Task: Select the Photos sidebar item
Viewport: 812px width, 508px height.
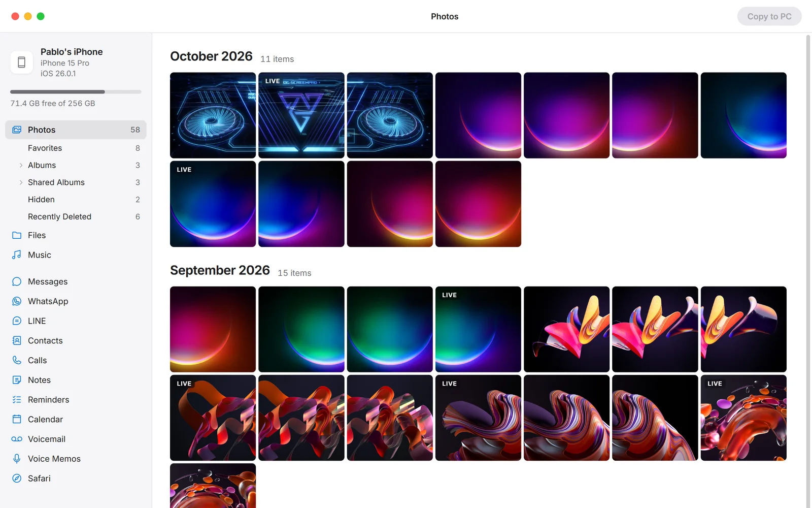Action: pos(76,130)
